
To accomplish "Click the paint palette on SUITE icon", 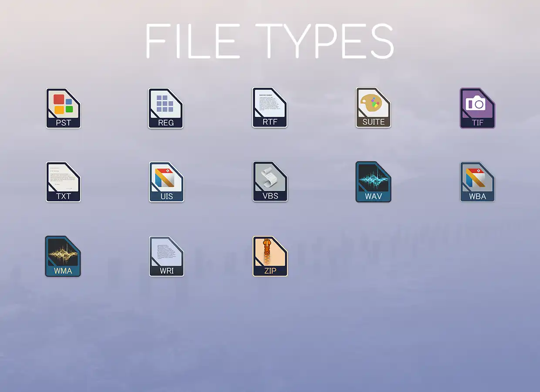I will pyautogui.click(x=371, y=105).
